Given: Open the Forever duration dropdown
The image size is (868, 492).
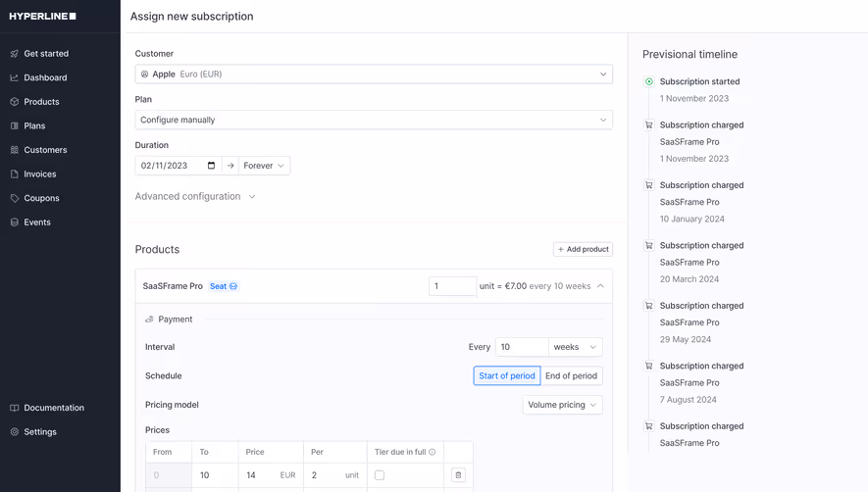Looking at the screenshot, I should point(264,166).
